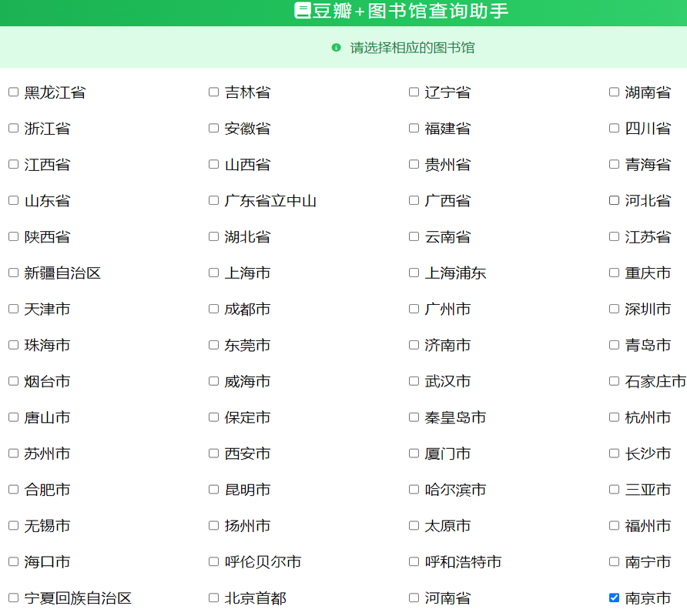The width and height of the screenshot is (687, 616).
Task: Check the 石家庄市 checkbox
Action: tap(614, 381)
